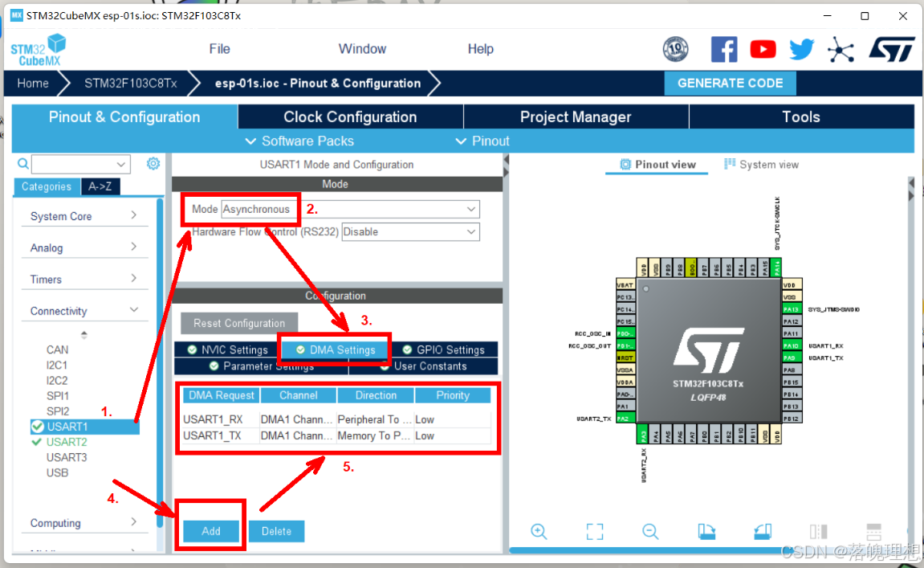Click the Delete button
The height and width of the screenshot is (568, 924).
(x=276, y=531)
